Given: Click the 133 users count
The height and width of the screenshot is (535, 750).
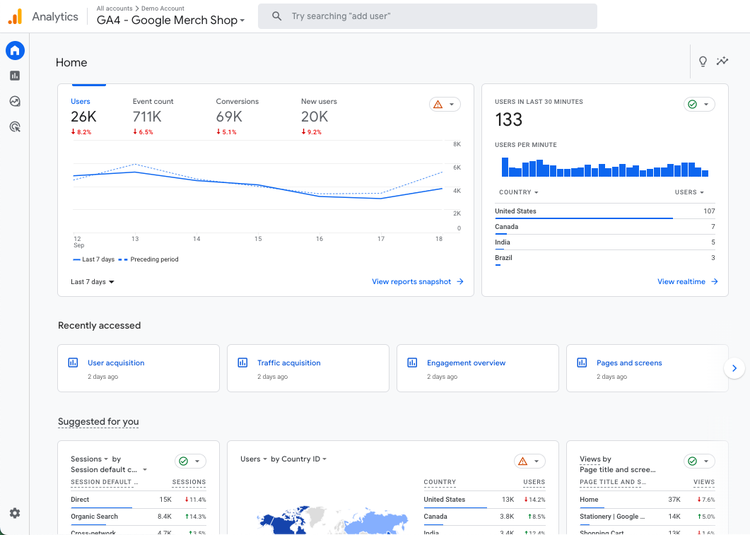Looking at the screenshot, I should click(508, 119).
